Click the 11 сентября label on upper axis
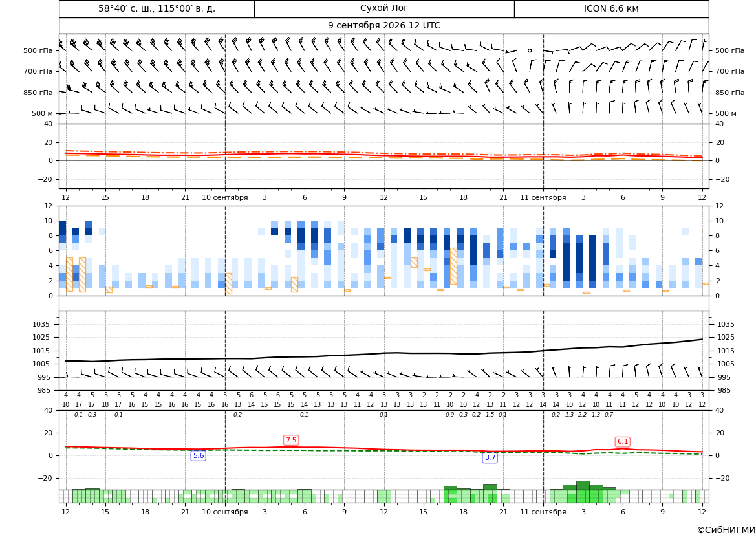The image size is (756, 535). pos(543,197)
